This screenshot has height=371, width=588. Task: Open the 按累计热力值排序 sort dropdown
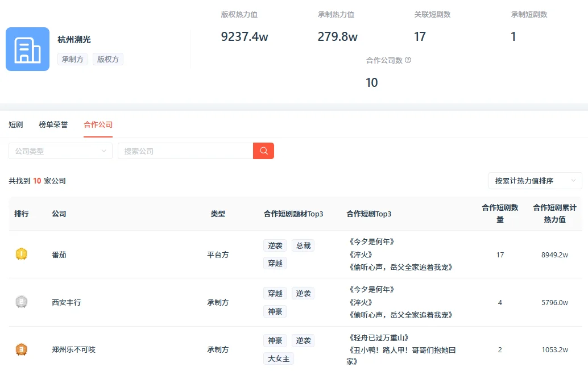coord(535,180)
